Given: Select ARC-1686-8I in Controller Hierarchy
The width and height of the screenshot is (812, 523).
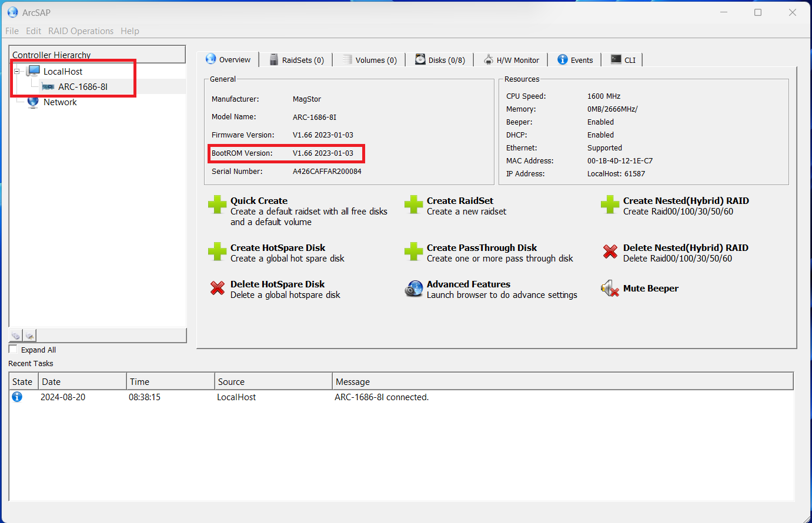Looking at the screenshot, I should pyautogui.click(x=83, y=87).
